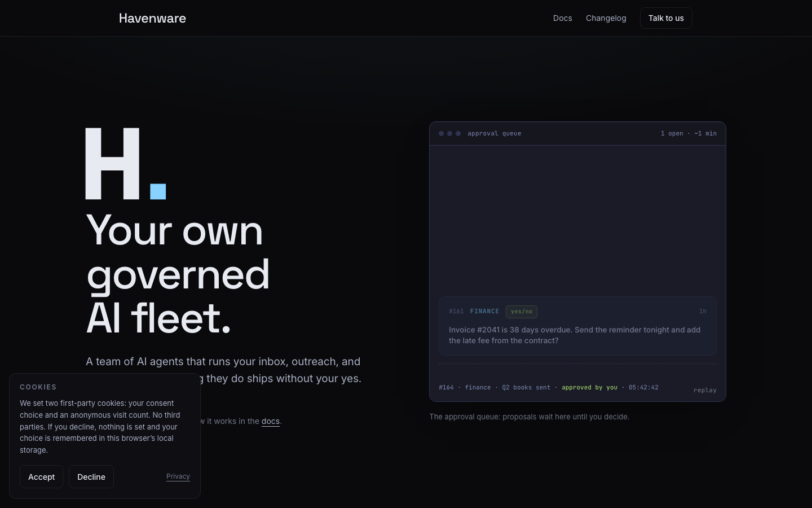Click the '1h' age label on proposal #161
This screenshot has width=812, height=508.
703,311
